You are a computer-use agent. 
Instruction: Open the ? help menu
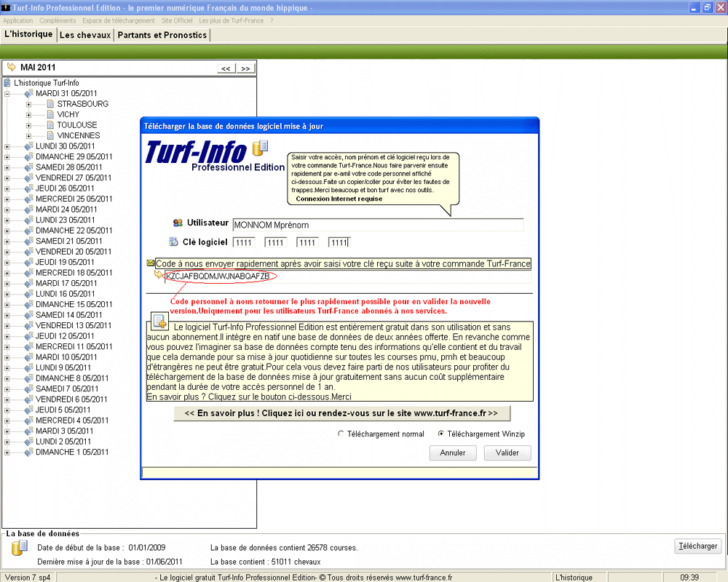[272, 20]
